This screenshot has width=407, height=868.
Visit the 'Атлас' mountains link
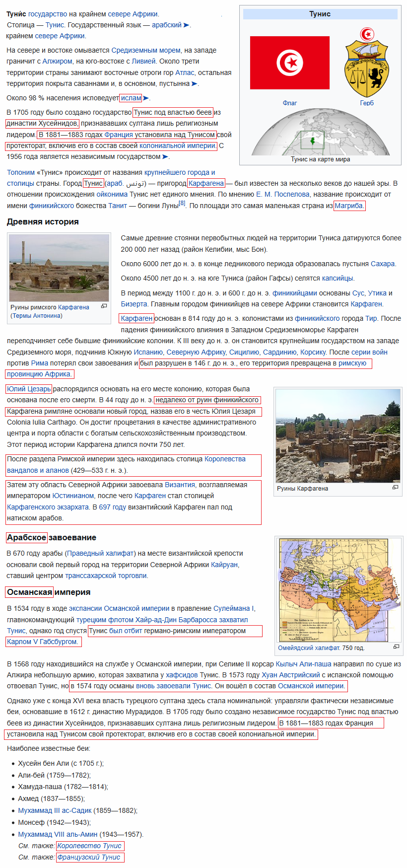pos(184,72)
